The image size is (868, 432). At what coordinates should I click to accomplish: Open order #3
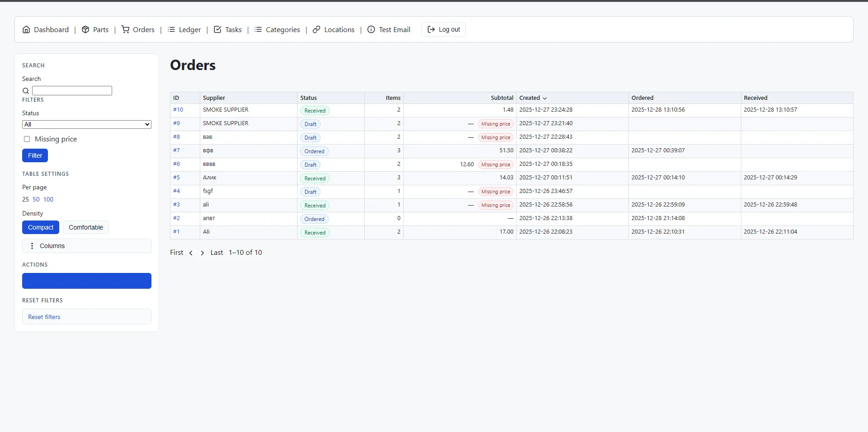click(176, 205)
